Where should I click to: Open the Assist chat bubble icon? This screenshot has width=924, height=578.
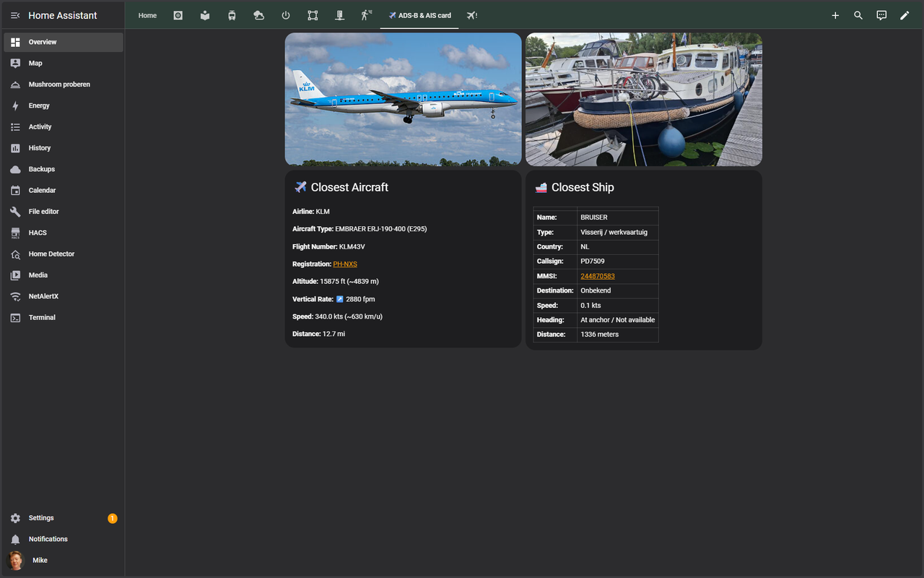tap(881, 15)
